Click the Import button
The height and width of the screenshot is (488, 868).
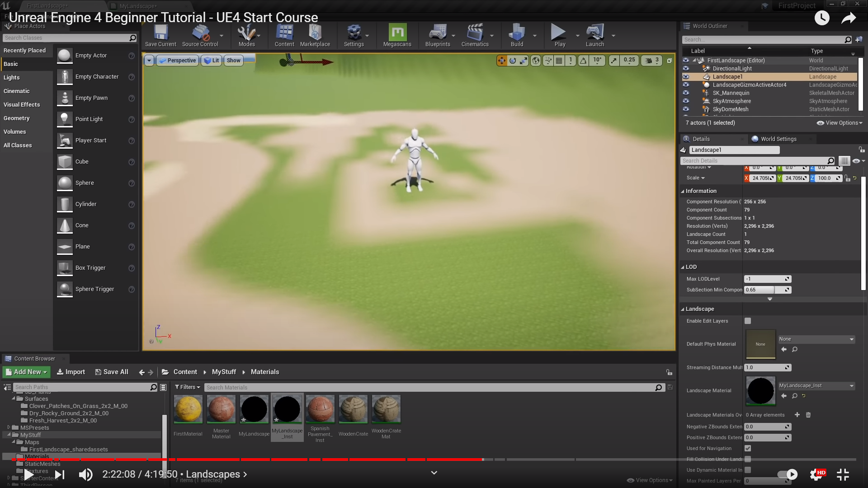coord(71,372)
